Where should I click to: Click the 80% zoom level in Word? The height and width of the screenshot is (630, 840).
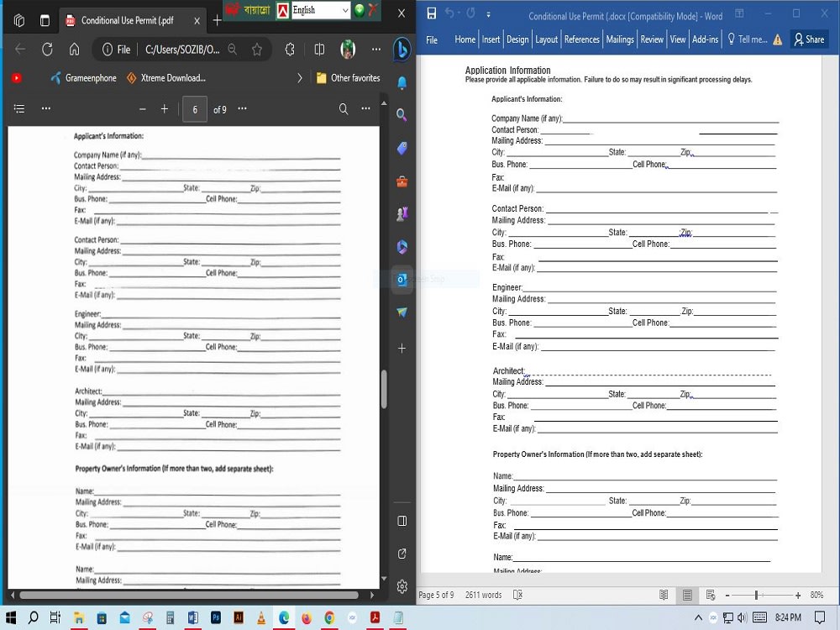[x=817, y=596]
